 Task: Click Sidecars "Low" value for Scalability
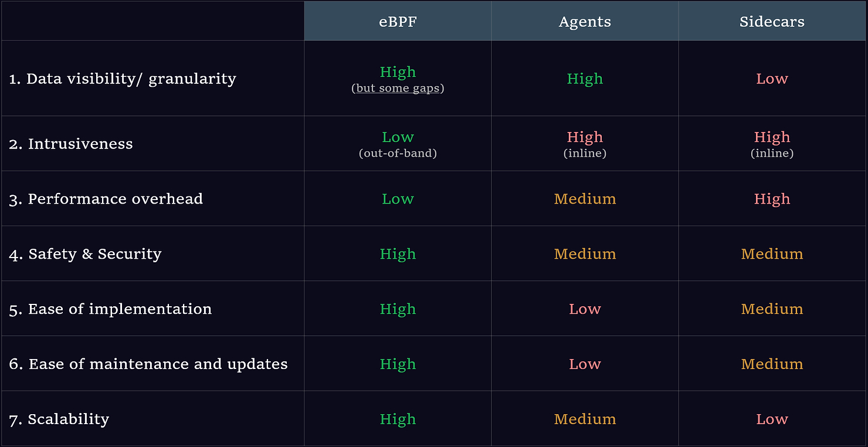[x=772, y=419]
